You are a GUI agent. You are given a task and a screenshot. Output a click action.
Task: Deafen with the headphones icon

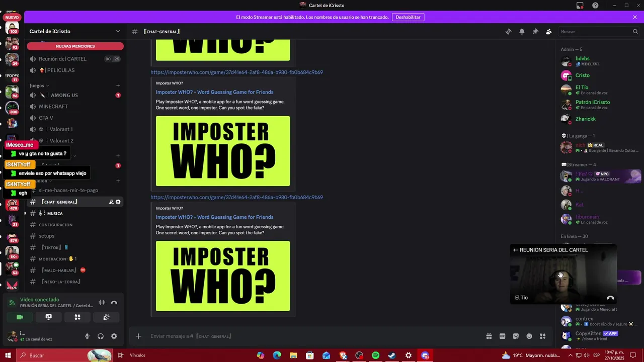pos(101,336)
